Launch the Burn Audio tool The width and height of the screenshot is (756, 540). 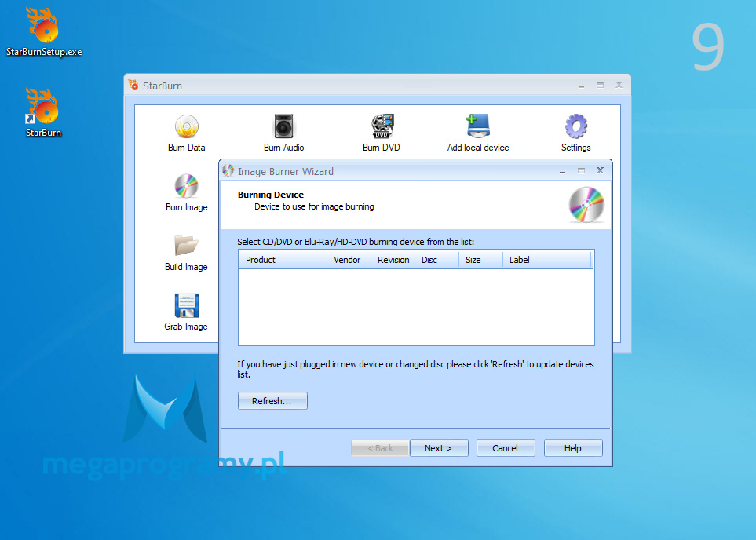283,133
